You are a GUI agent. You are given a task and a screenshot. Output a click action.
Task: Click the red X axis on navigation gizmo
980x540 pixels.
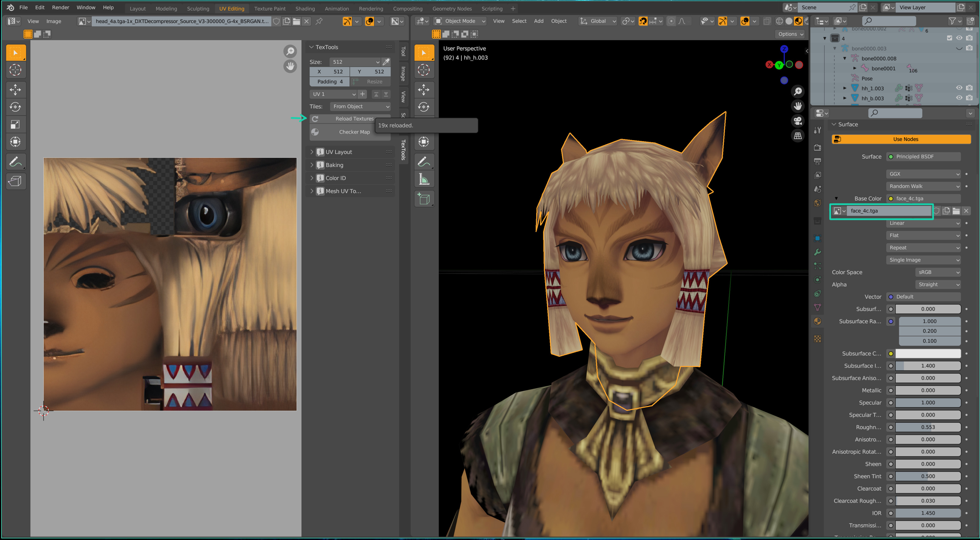[769, 65]
